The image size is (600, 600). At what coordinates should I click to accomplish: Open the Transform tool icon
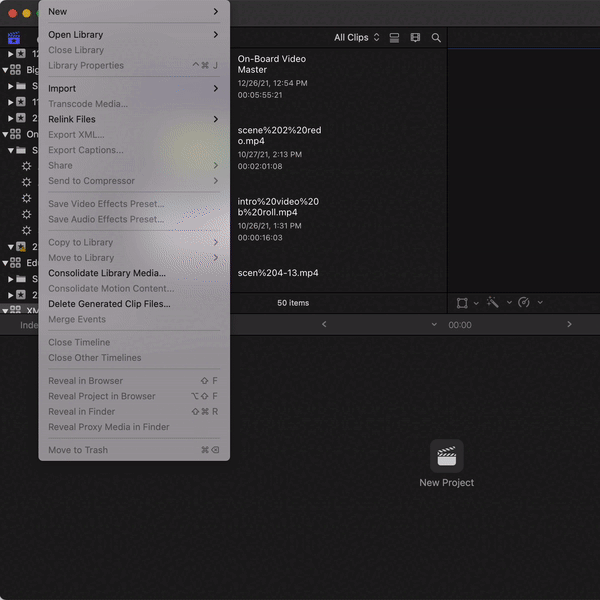(x=462, y=303)
